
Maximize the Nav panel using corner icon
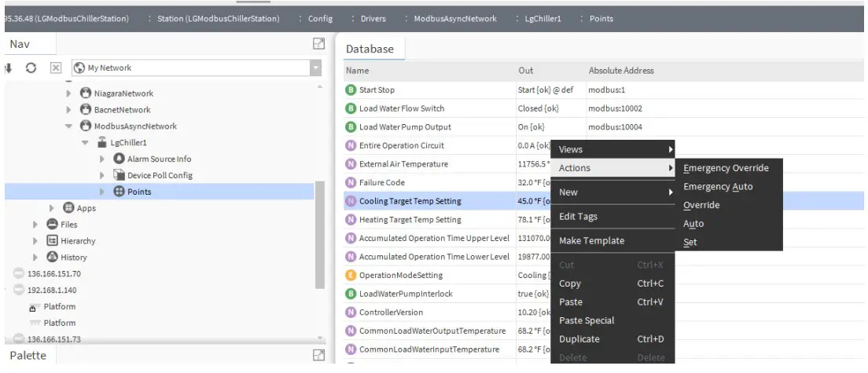319,46
